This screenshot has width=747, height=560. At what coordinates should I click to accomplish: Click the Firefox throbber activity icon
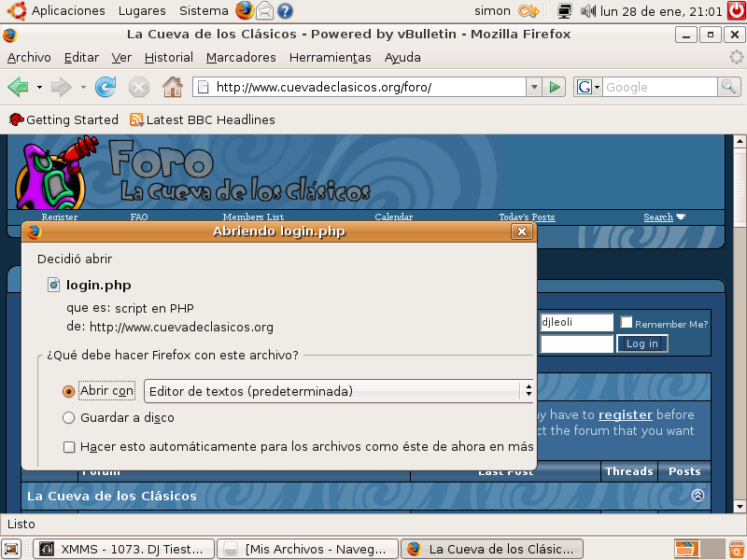click(736, 57)
